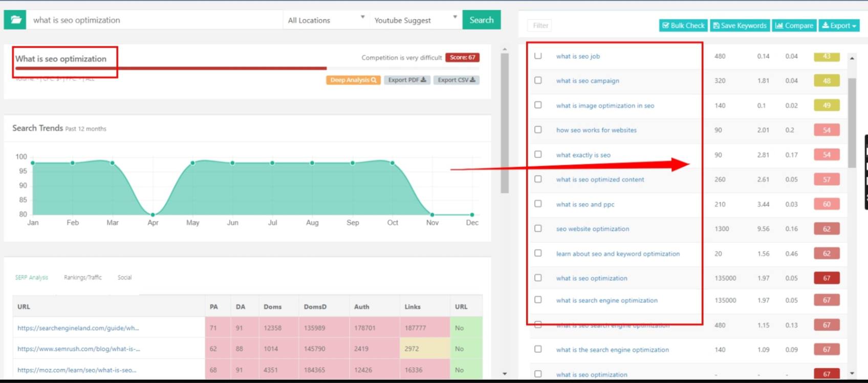Click keyword 'learn about seo and keyword optimization'
The image size is (868, 383).
click(618, 254)
